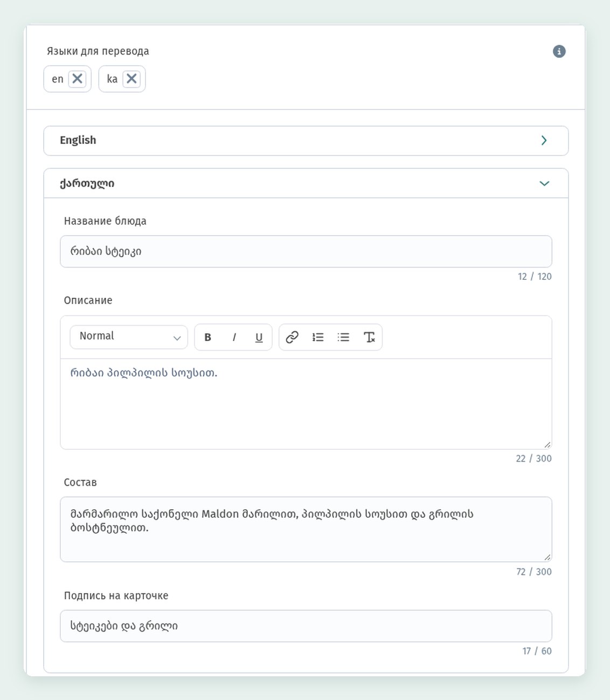This screenshot has height=700, width=610.
Task: Apply numbered list formatting
Action: click(x=318, y=337)
